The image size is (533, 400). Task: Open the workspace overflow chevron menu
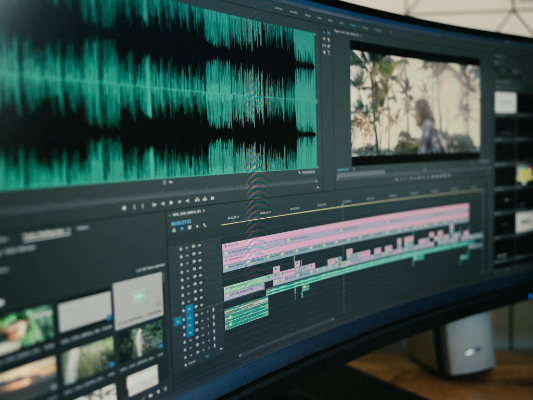click(x=390, y=33)
